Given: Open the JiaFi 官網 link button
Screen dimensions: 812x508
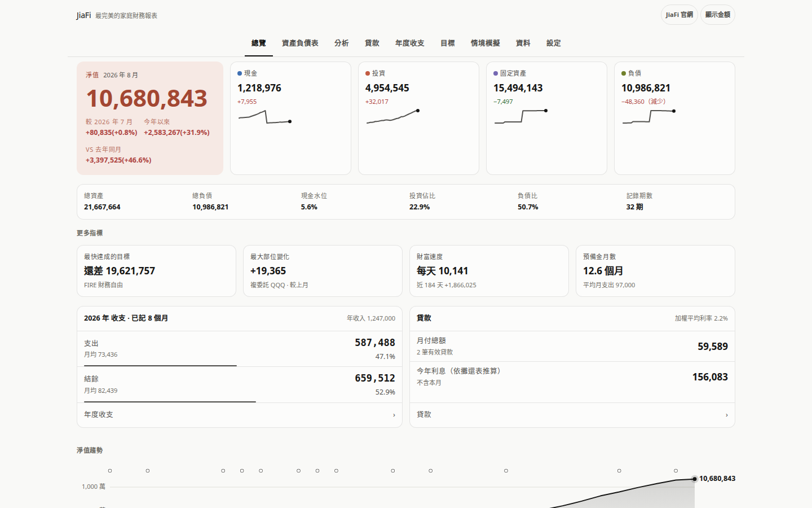Looking at the screenshot, I should tap(679, 15).
